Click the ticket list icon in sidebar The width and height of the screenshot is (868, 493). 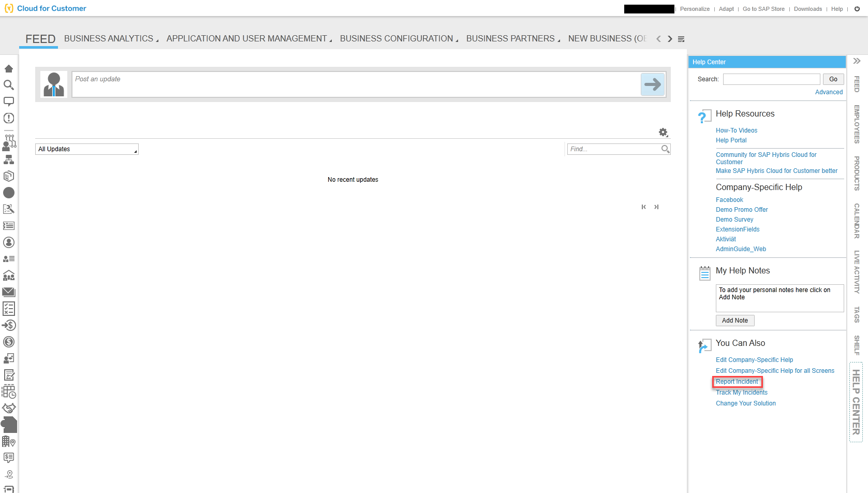point(9,226)
